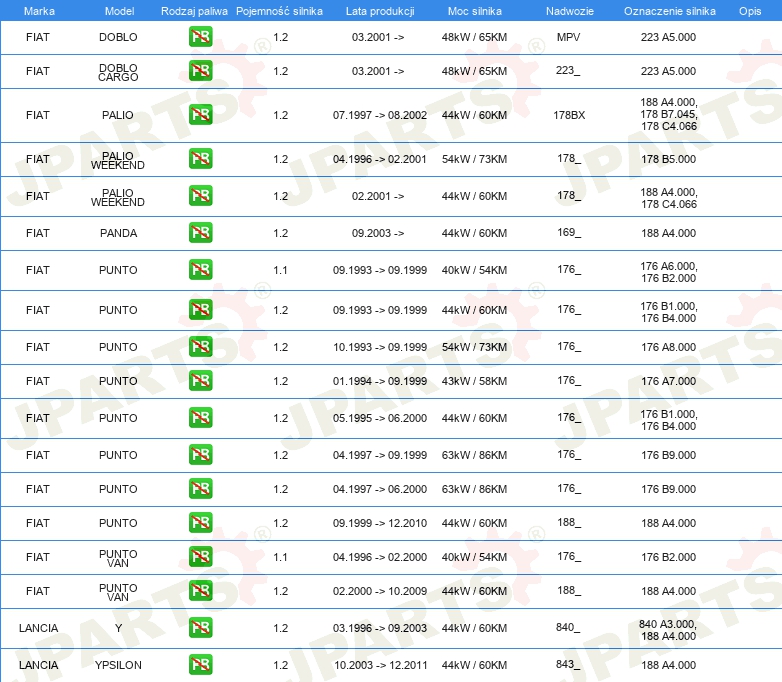
Task: Click the fuel icon for PUNTO 176 A7.000 row
Action: click(x=200, y=381)
